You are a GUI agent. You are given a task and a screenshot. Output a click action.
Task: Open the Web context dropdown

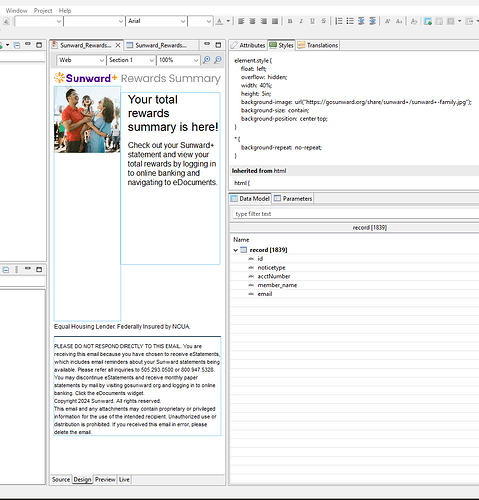(81, 60)
